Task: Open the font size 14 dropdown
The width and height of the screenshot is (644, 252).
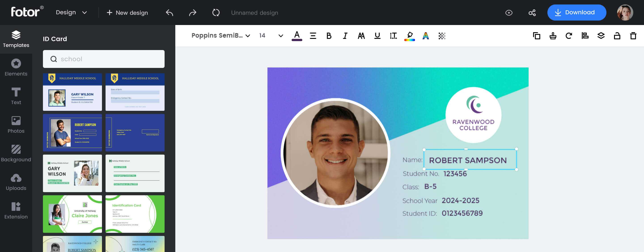Action: click(280, 36)
